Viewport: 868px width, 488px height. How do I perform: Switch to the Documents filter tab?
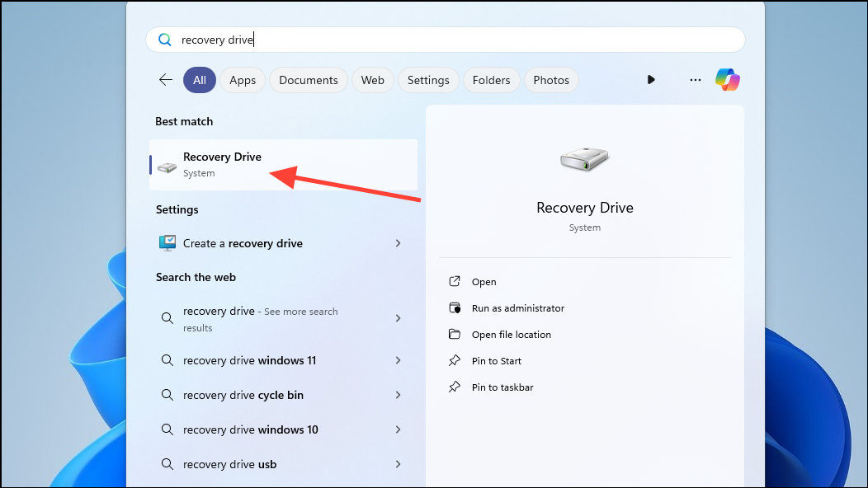click(x=309, y=80)
